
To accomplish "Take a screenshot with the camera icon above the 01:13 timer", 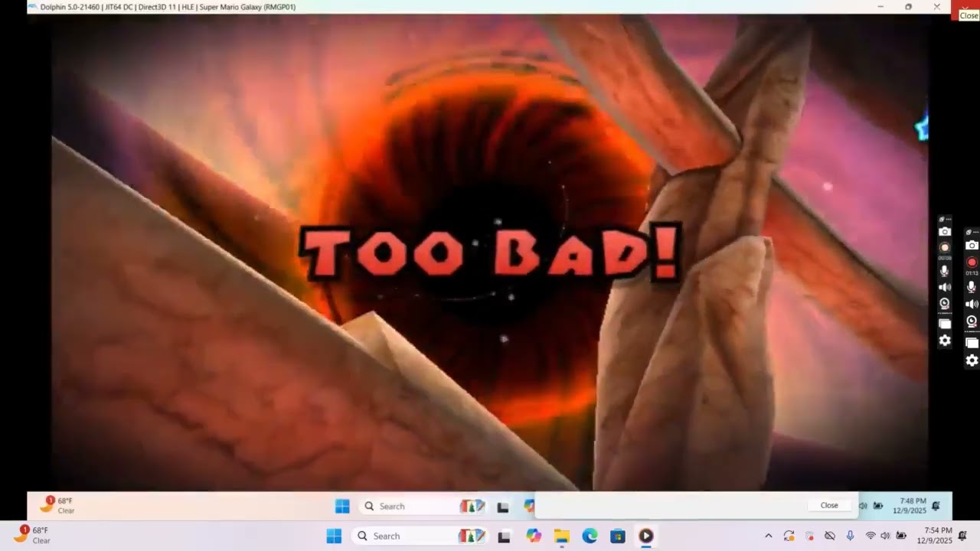I will coord(972,246).
